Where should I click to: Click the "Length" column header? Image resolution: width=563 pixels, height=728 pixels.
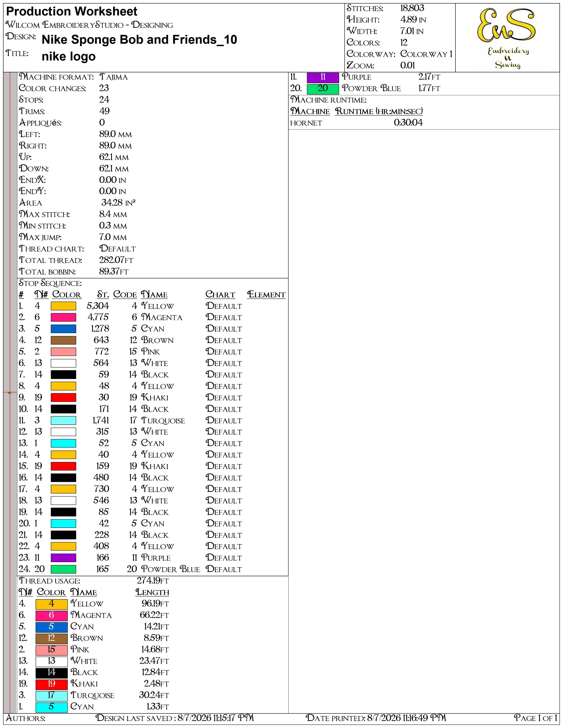tap(152, 592)
